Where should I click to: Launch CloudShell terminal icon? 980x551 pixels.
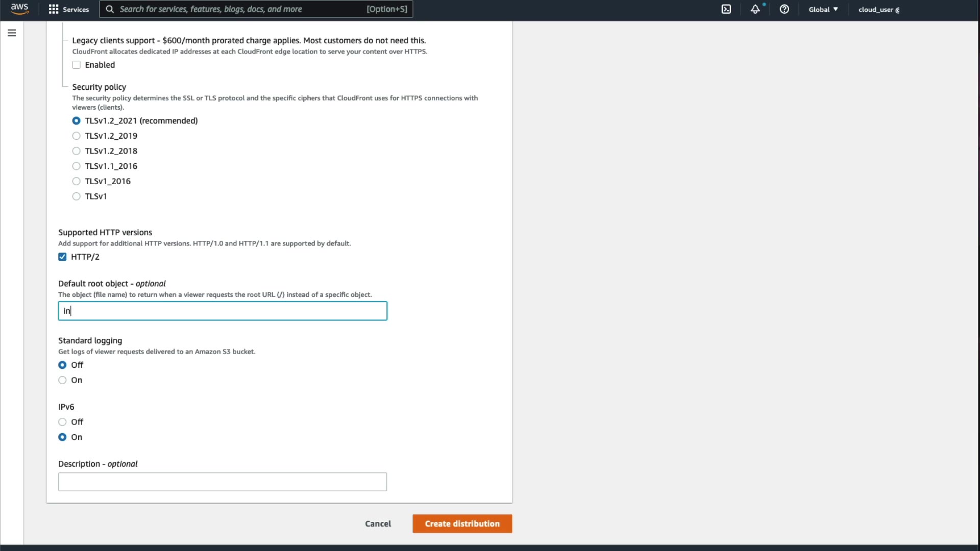pyautogui.click(x=726, y=9)
